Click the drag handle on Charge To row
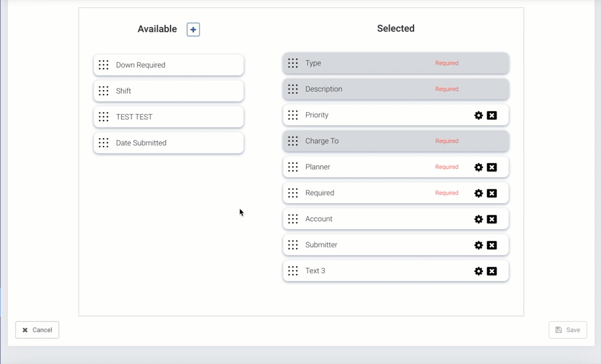This screenshot has height=364, width=601. (x=293, y=141)
